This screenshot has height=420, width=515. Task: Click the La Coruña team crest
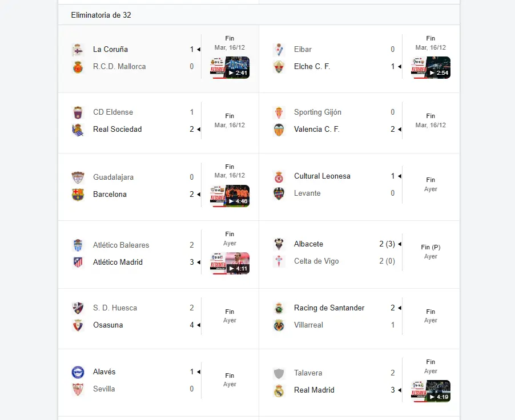pyautogui.click(x=78, y=50)
